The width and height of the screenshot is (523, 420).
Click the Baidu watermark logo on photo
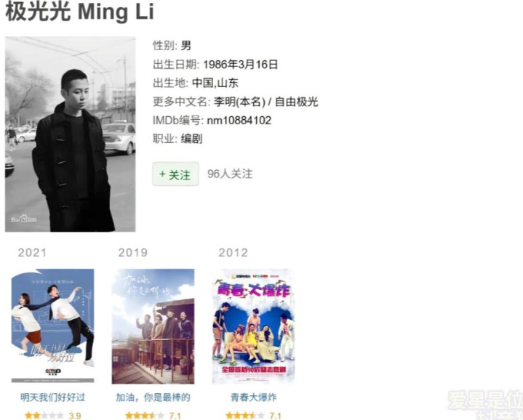click(x=24, y=219)
